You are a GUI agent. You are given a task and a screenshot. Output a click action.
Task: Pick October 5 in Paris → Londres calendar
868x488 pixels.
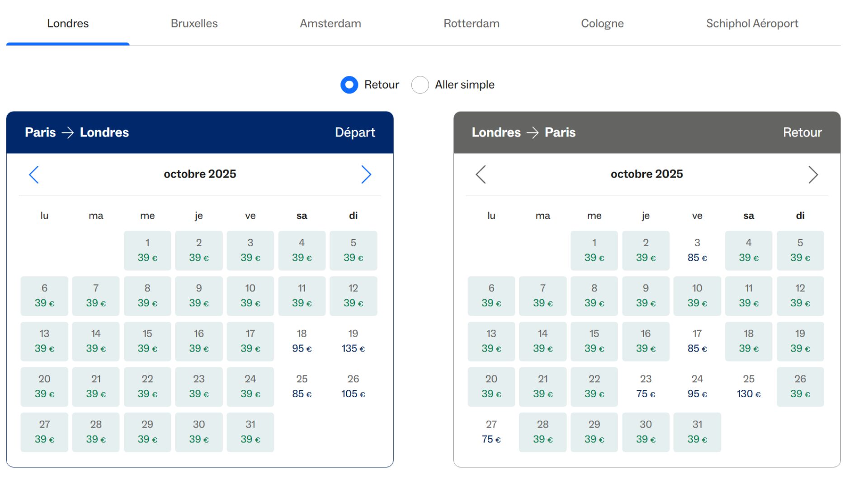353,250
